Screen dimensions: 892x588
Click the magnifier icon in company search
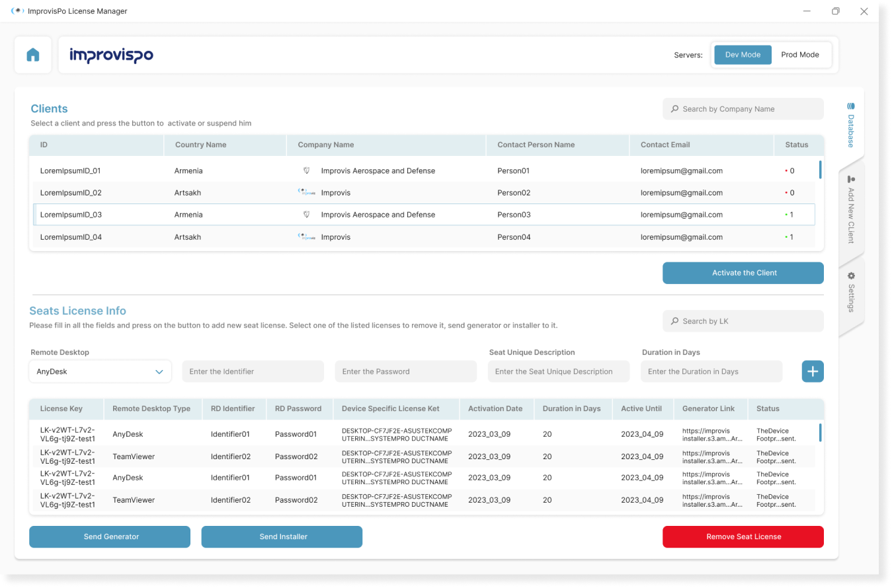pyautogui.click(x=674, y=109)
